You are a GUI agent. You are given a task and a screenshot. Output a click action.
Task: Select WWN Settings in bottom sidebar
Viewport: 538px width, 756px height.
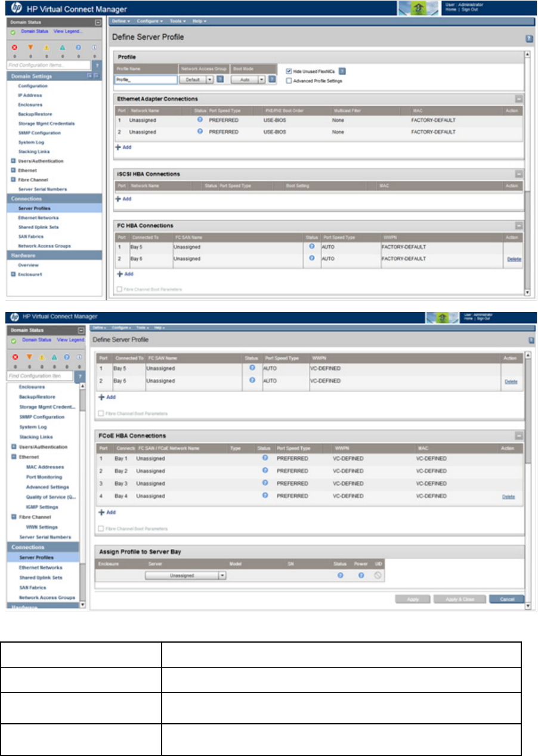pyautogui.click(x=42, y=527)
